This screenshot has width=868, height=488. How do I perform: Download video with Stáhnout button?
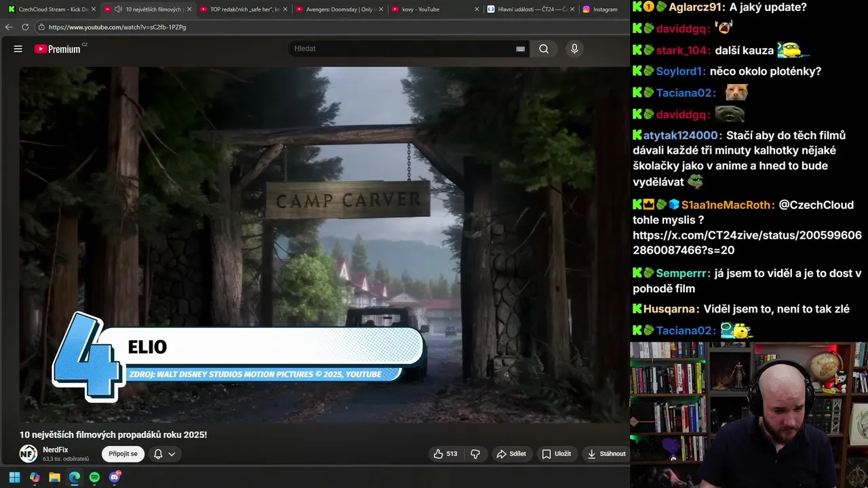tap(606, 454)
